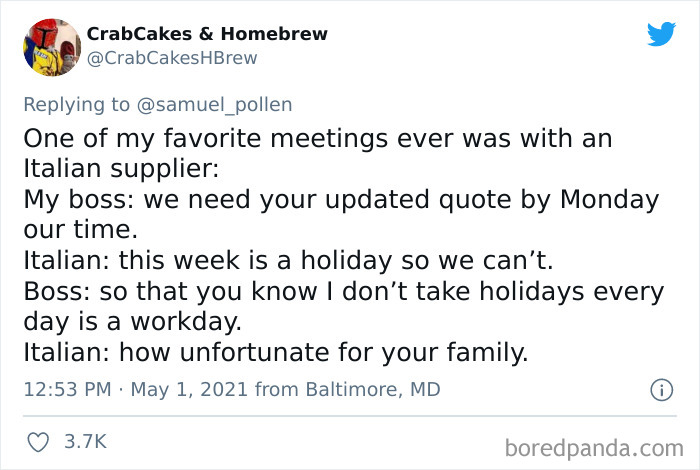Click the May 1, 2021 date
This screenshot has width=700, height=470.
(189, 389)
